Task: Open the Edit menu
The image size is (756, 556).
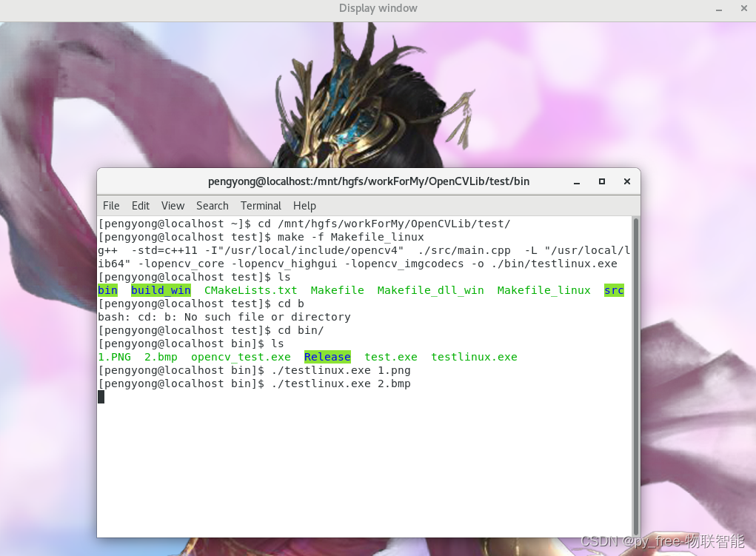Action: [x=140, y=206]
